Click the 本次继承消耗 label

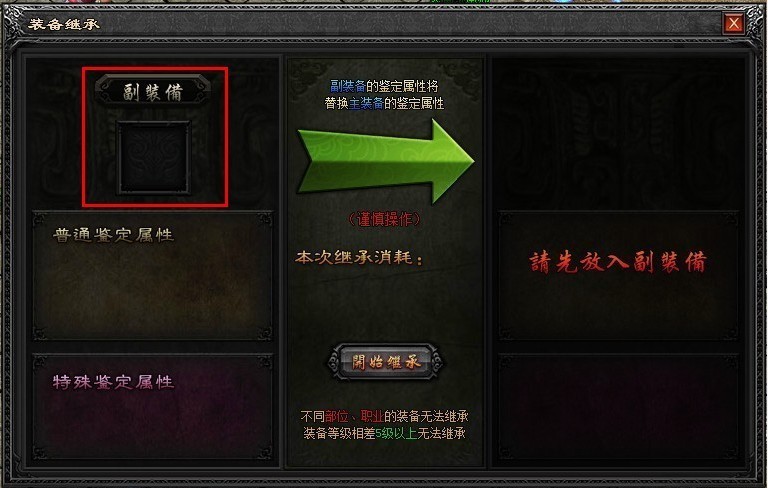coord(360,257)
